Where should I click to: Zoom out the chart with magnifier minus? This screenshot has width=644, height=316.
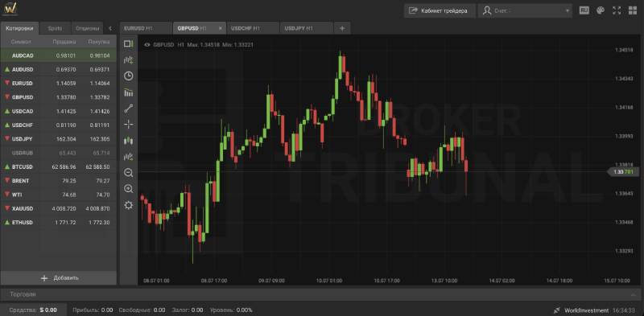pos(129,173)
